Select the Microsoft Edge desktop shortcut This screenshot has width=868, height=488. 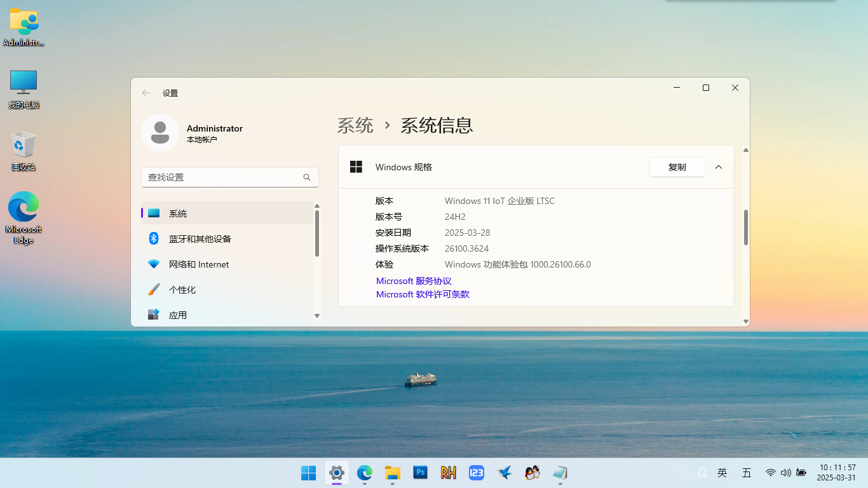point(24,217)
